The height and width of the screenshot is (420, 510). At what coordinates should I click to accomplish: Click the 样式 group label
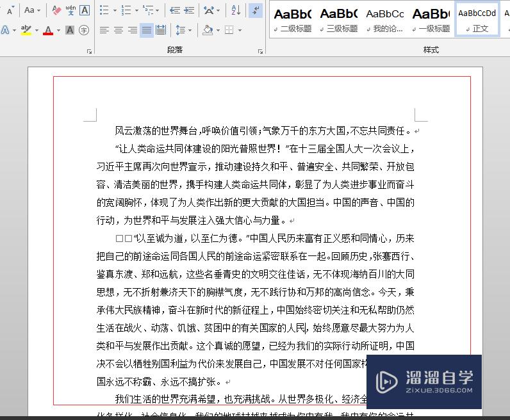(431, 50)
